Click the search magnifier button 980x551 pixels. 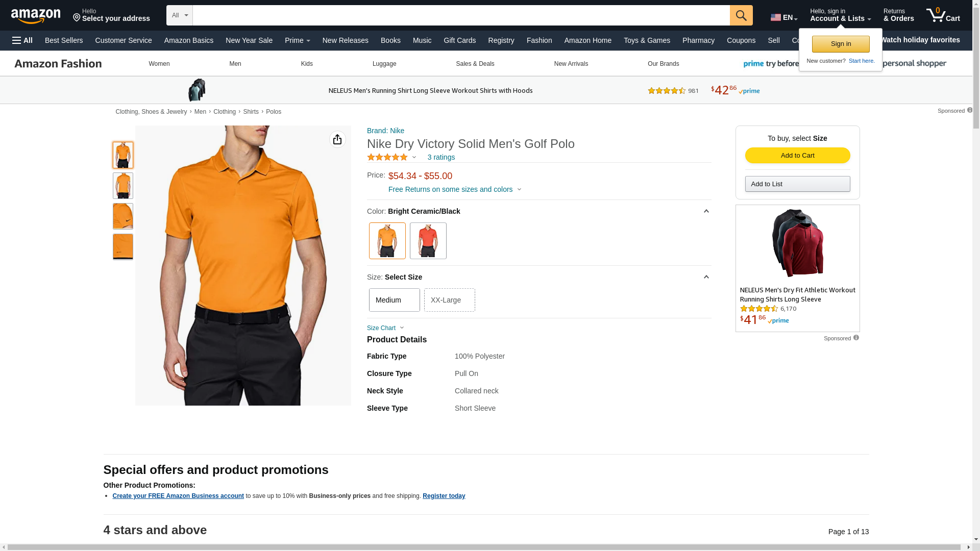741,15
